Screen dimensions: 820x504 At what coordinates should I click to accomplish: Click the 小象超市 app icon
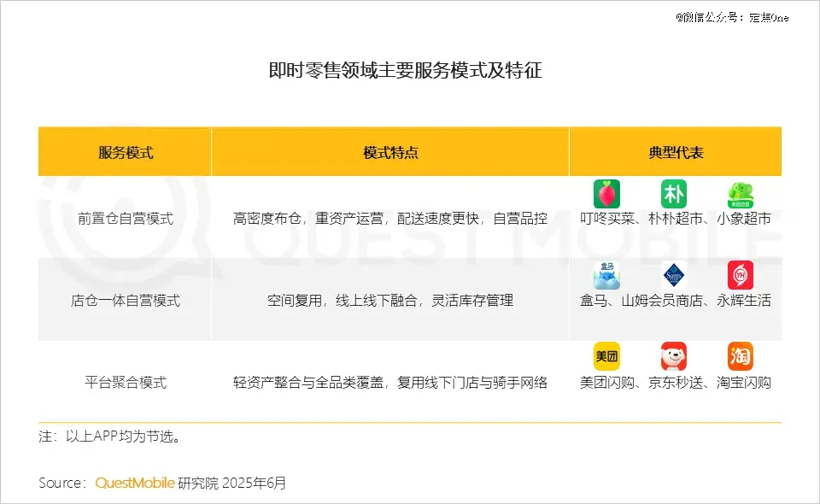coord(741,193)
